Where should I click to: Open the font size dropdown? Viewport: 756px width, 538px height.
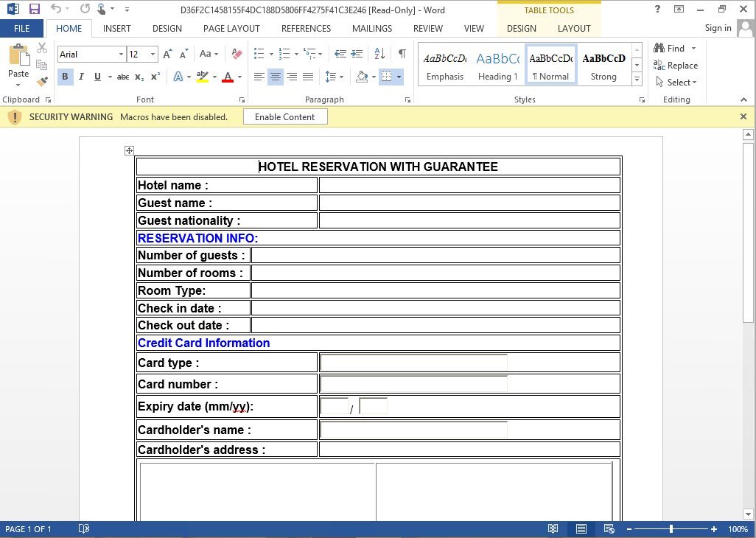[153, 55]
